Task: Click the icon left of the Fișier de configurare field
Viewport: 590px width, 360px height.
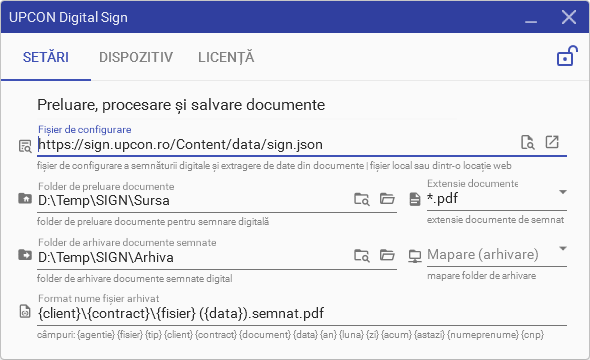Action: (25, 146)
